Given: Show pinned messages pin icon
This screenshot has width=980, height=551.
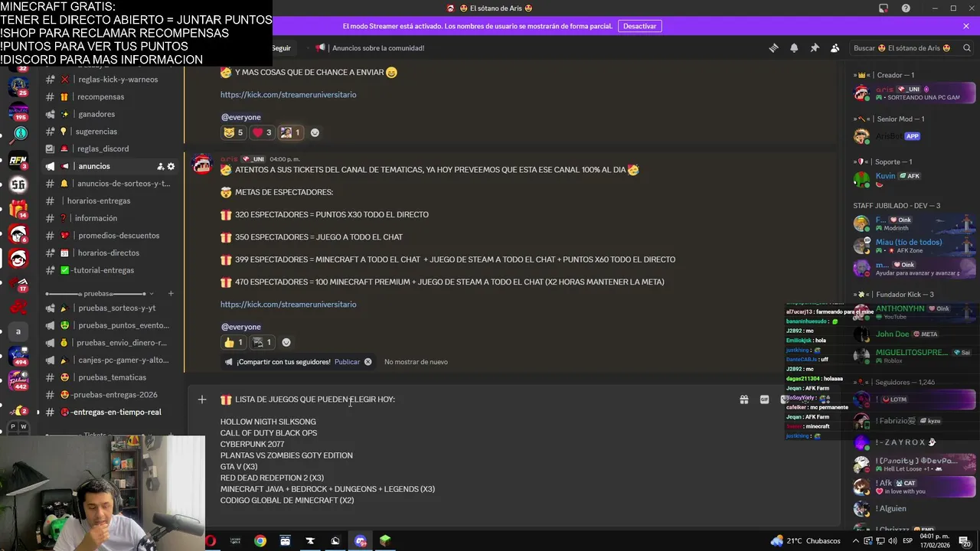Looking at the screenshot, I should [815, 47].
